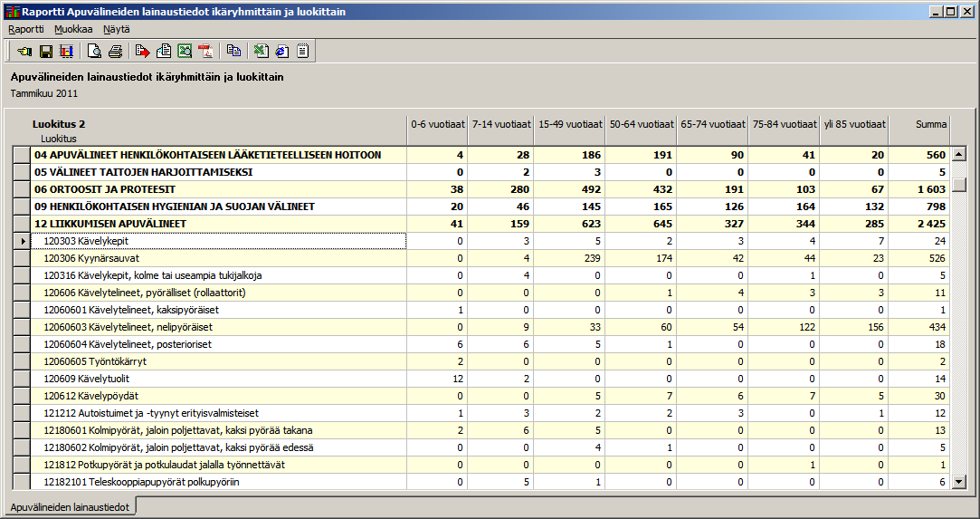The image size is (980, 519).
Task: Open the Muokkaa menu
Action: pyautogui.click(x=73, y=29)
